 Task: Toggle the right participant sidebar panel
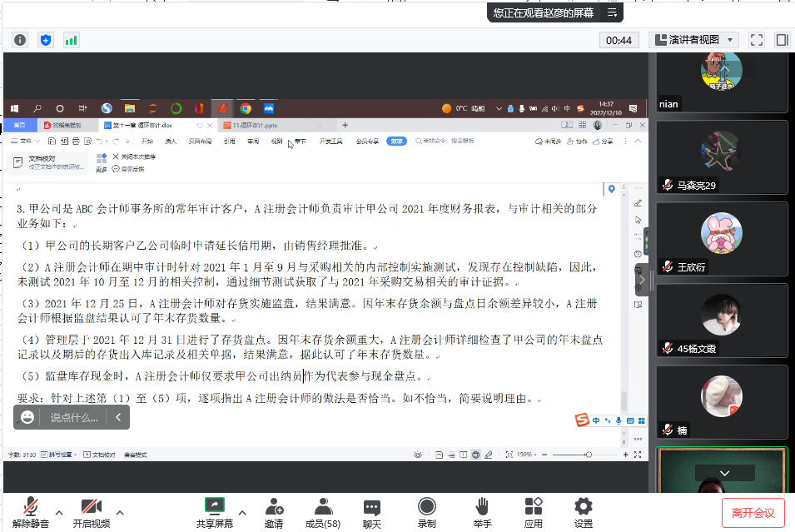point(782,40)
